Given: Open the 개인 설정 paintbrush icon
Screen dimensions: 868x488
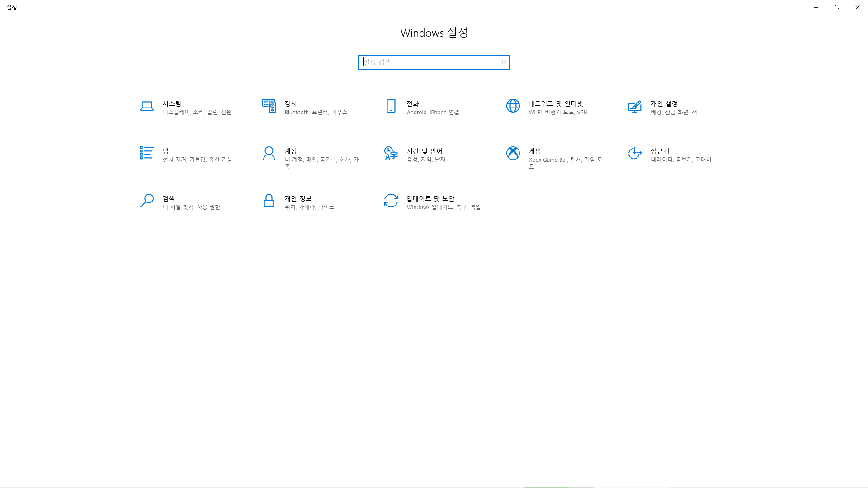Looking at the screenshot, I should (635, 106).
